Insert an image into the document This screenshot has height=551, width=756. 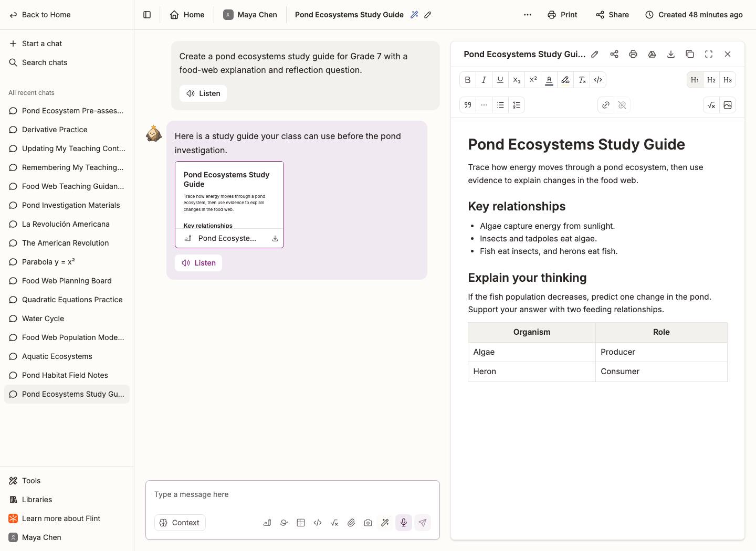[x=728, y=105]
